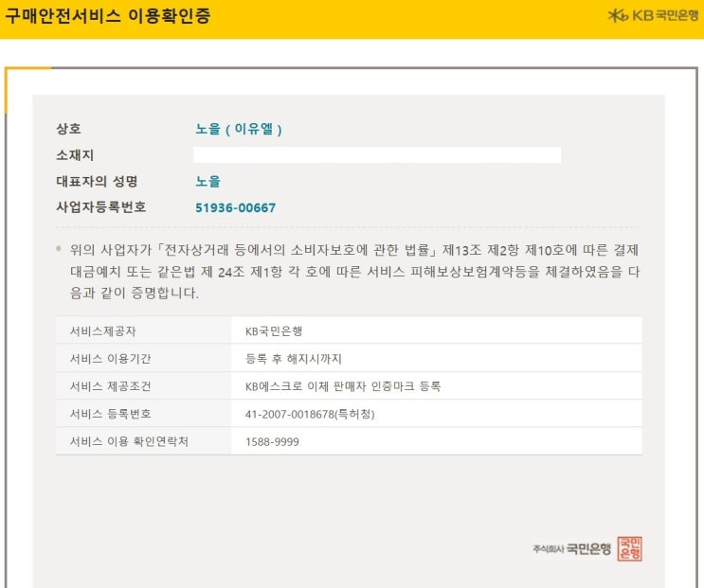The width and height of the screenshot is (704, 588).
Task: Click the red 국민은행 seal stamp
Action: [629, 548]
